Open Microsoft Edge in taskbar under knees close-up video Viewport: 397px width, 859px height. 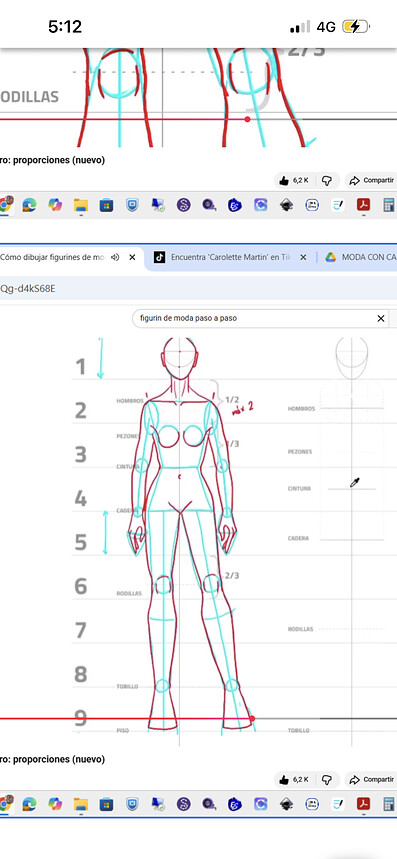[29, 205]
